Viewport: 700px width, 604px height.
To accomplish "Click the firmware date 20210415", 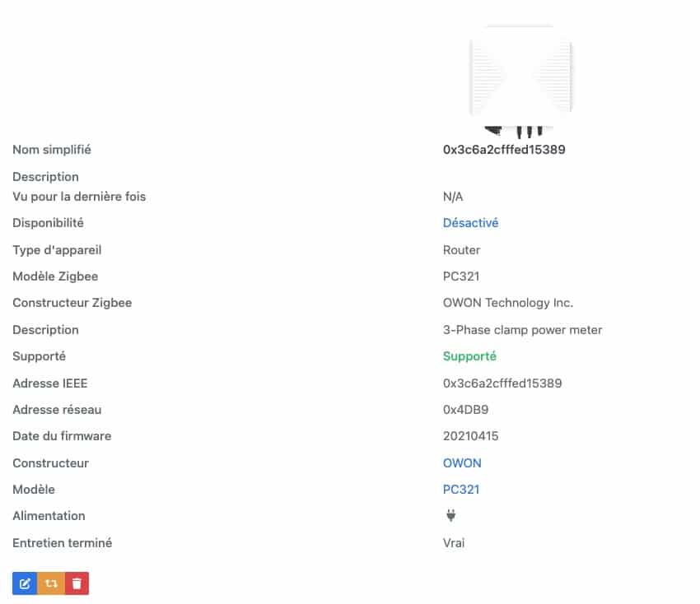I will click(x=470, y=436).
